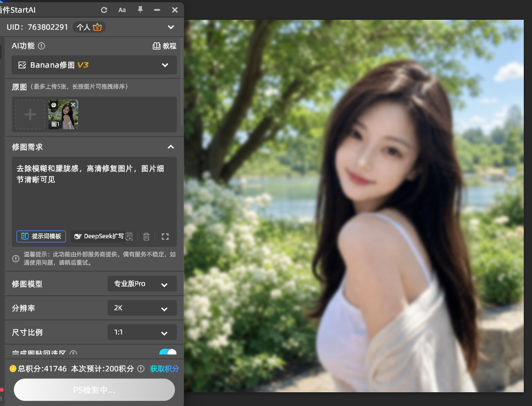Image resolution: width=532 pixels, height=406 pixels.
Task: Click the prompt history icon beside DeepSeek扩写
Action: pyautogui.click(x=129, y=237)
